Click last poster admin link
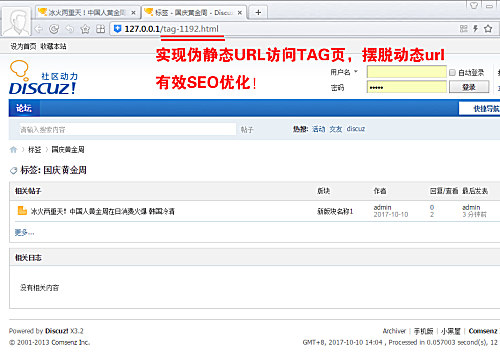This screenshot has width=500, height=364. (x=471, y=207)
